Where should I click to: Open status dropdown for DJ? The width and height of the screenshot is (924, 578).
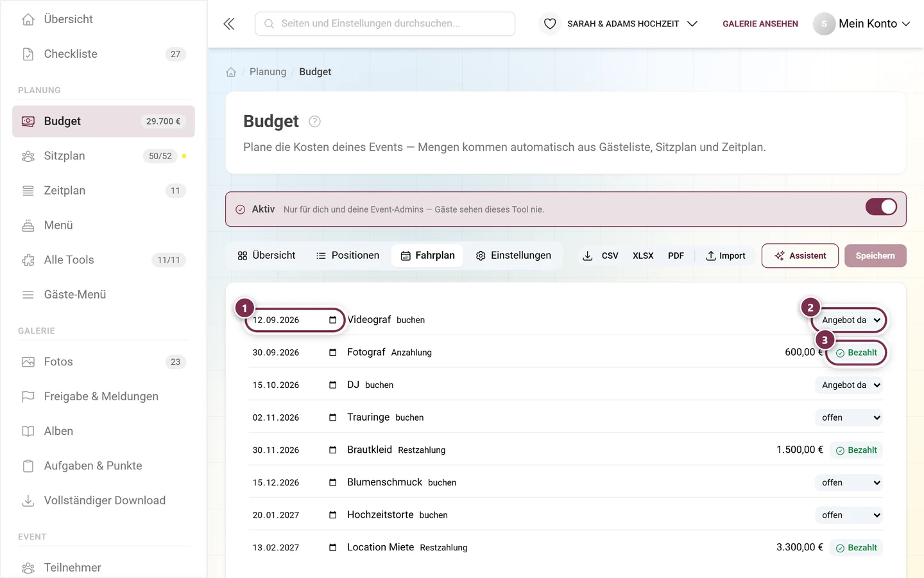tap(849, 385)
